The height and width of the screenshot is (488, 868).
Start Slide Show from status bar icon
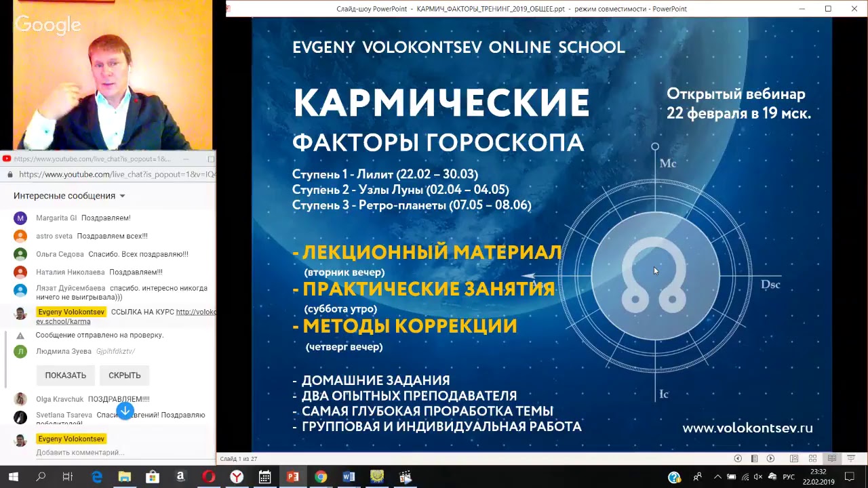(x=851, y=459)
